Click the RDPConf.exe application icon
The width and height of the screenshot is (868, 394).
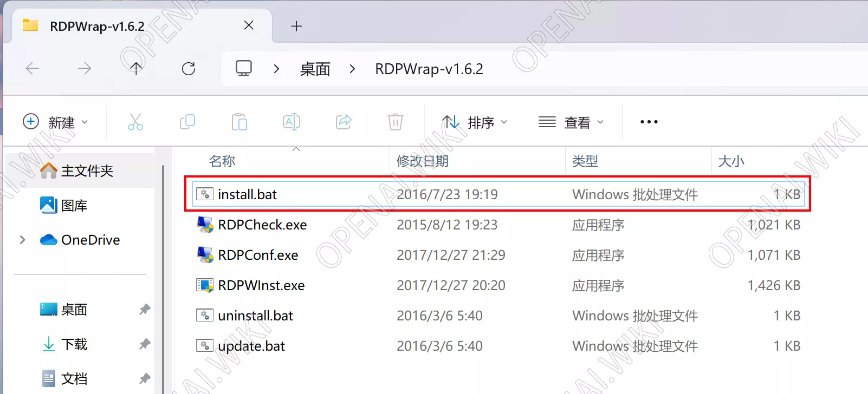[205, 254]
